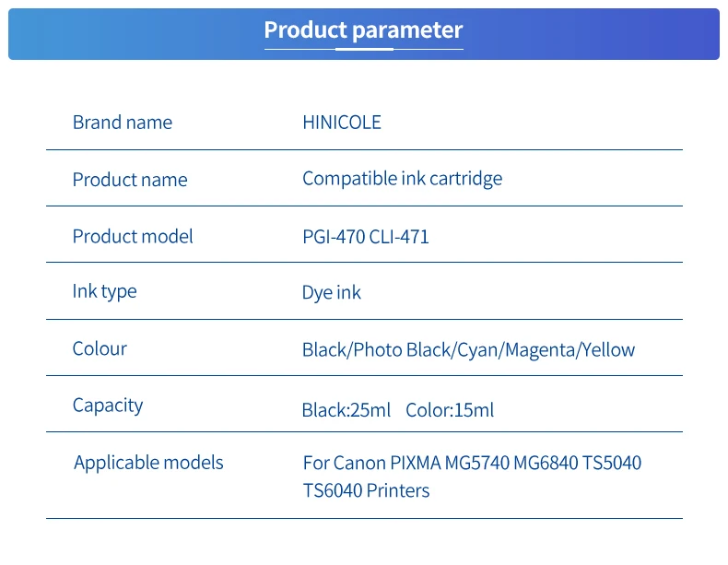Image resolution: width=728 pixels, height=565 pixels.
Task: Select the Colour row label
Action: (x=100, y=348)
